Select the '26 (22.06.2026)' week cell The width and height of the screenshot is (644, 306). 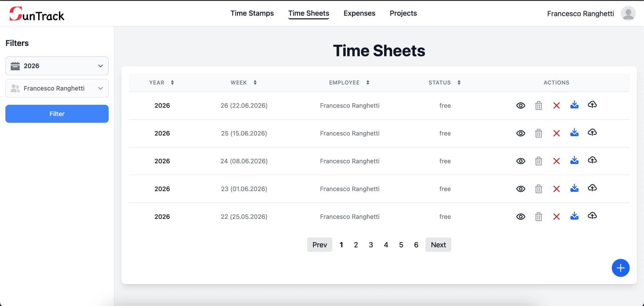tap(244, 105)
